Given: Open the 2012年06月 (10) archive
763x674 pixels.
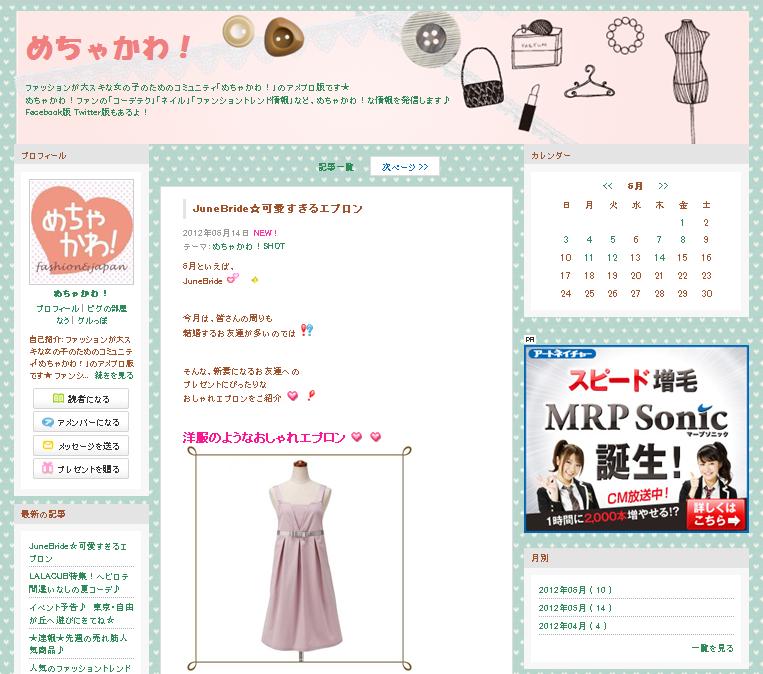Looking at the screenshot, I should point(575,590).
